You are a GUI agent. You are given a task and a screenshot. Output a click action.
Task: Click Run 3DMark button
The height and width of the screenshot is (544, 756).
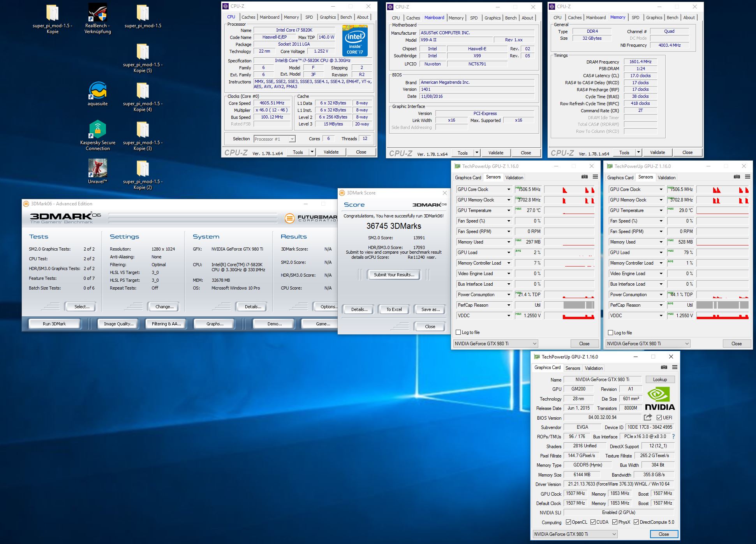[54, 324]
